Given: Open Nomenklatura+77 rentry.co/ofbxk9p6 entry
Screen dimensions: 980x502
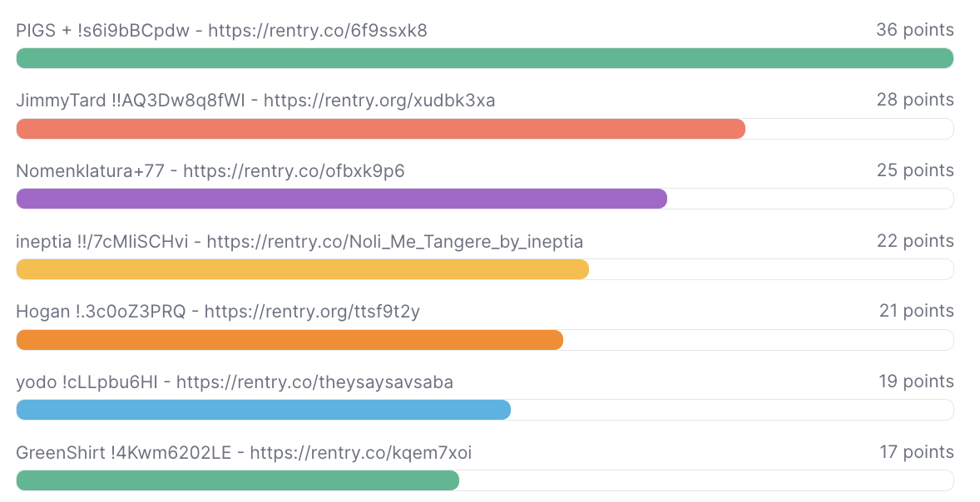Looking at the screenshot, I should point(210,171).
